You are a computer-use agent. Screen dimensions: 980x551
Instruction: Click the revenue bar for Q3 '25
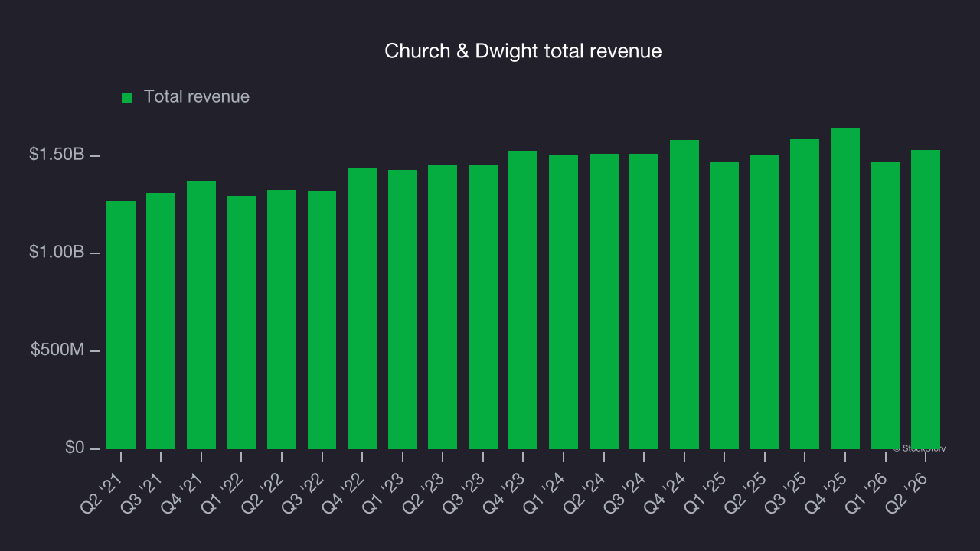(x=805, y=294)
